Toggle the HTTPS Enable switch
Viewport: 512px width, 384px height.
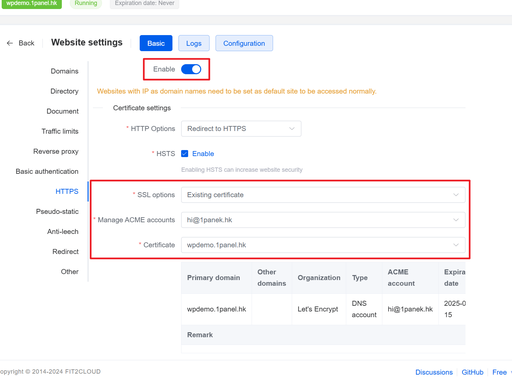pos(191,69)
